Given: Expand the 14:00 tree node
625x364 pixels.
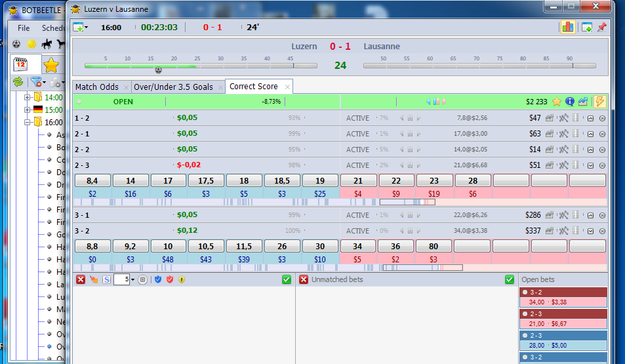Looking at the screenshot, I should point(27,97).
